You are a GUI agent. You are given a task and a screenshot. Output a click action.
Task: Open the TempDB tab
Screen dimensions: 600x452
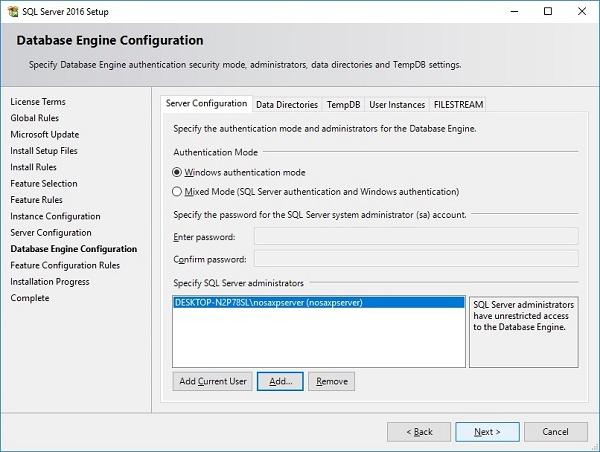click(x=343, y=104)
